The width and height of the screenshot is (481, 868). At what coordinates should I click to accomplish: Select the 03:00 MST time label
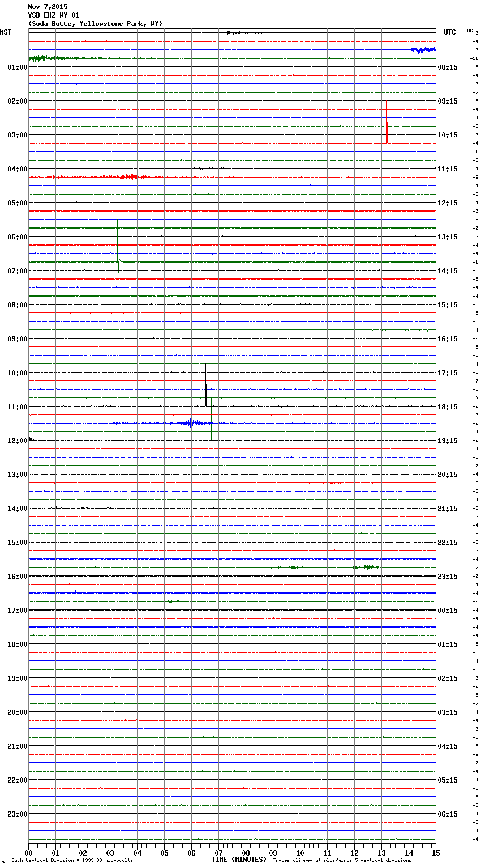click(18, 135)
